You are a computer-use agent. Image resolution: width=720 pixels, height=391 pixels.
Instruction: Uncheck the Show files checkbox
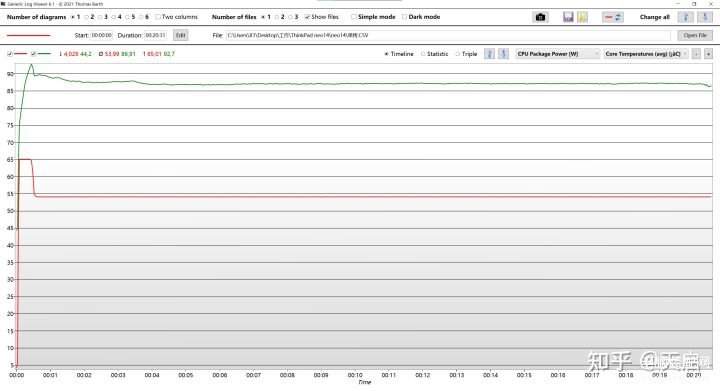[307, 17]
